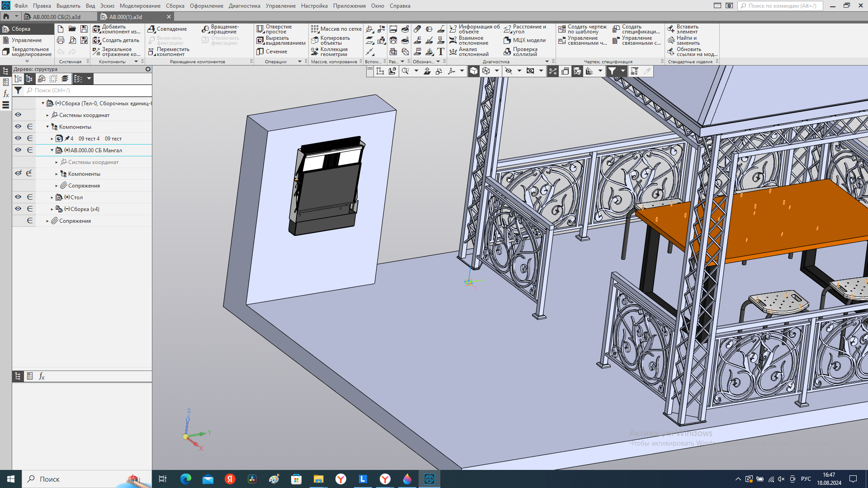
Task: Click the Section operation icon
Action: 260,52
